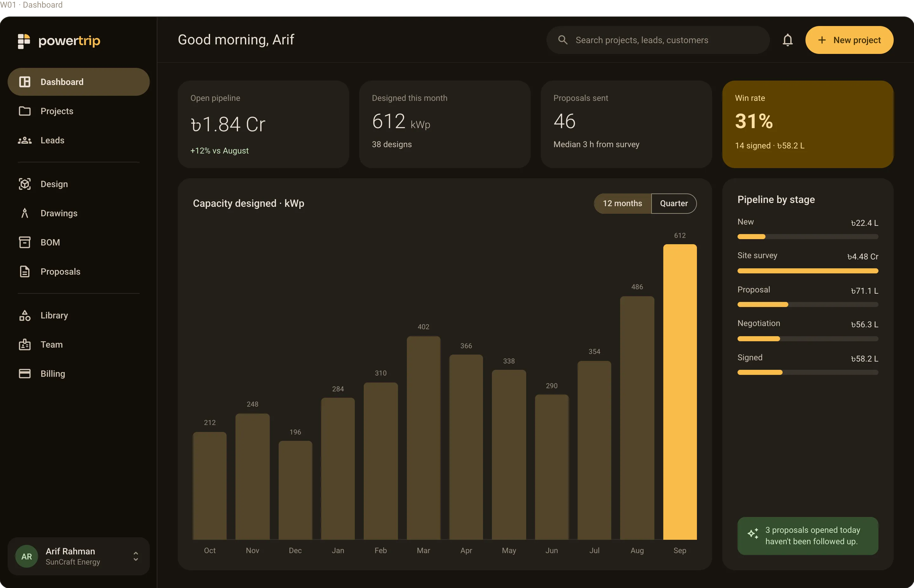This screenshot has width=914, height=588.
Task: Click the highlighted Sep bar
Action: coord(680,392)
